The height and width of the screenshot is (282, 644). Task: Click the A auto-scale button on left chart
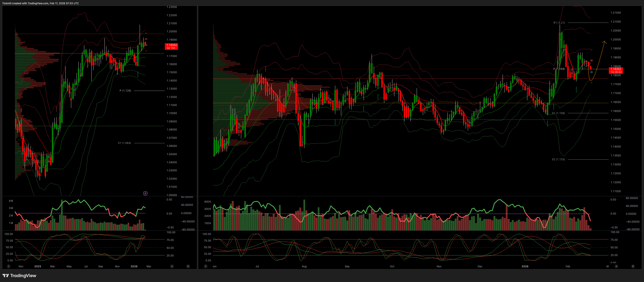click(172, 266)
